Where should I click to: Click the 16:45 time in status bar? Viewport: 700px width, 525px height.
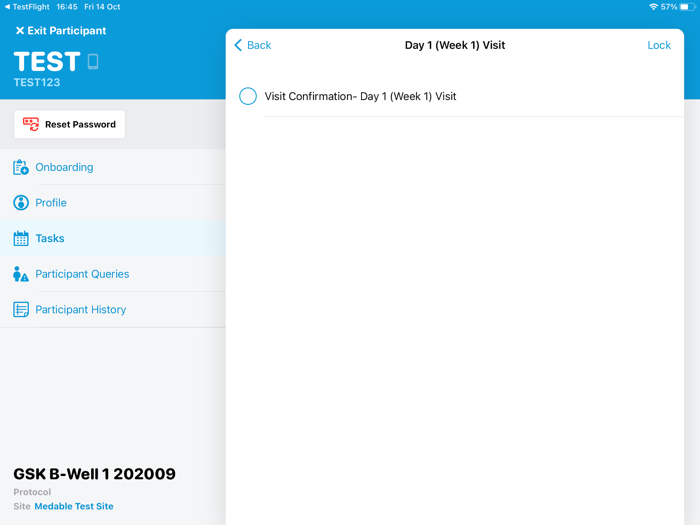point(67,7)
